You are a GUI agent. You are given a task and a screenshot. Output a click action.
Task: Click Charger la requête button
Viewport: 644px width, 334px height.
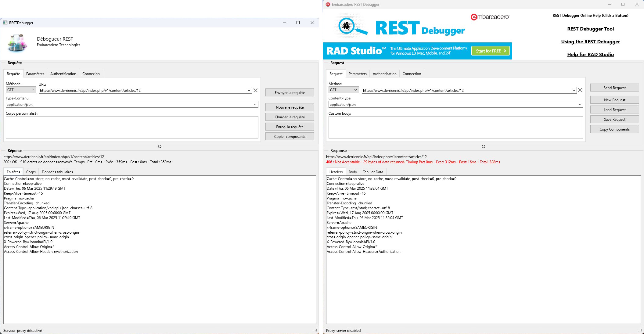coord(290,117)
